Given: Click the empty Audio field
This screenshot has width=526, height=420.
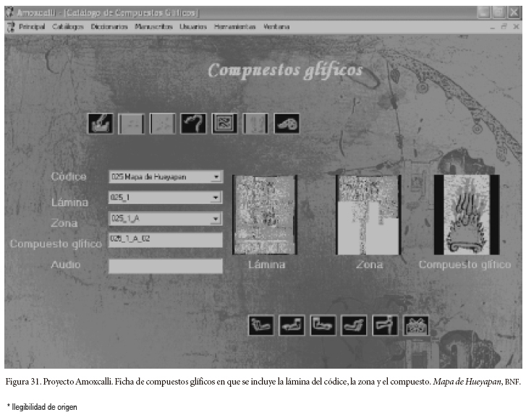Looking at the screenshot, I should (165, 266).
